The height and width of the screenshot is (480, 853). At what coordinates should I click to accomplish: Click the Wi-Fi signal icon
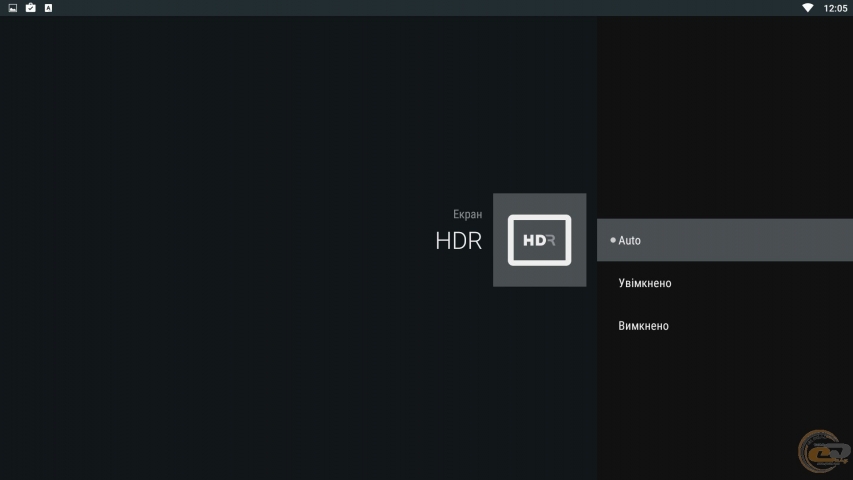tap(807, 8)
